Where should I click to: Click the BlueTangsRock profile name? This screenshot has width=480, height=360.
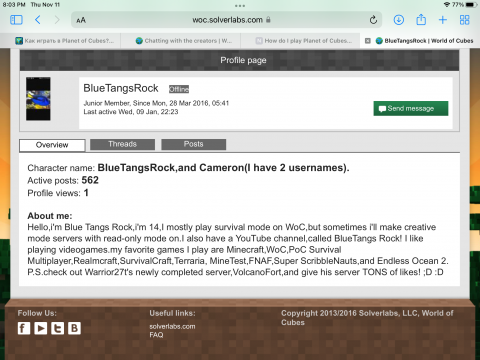coord(121,88)
